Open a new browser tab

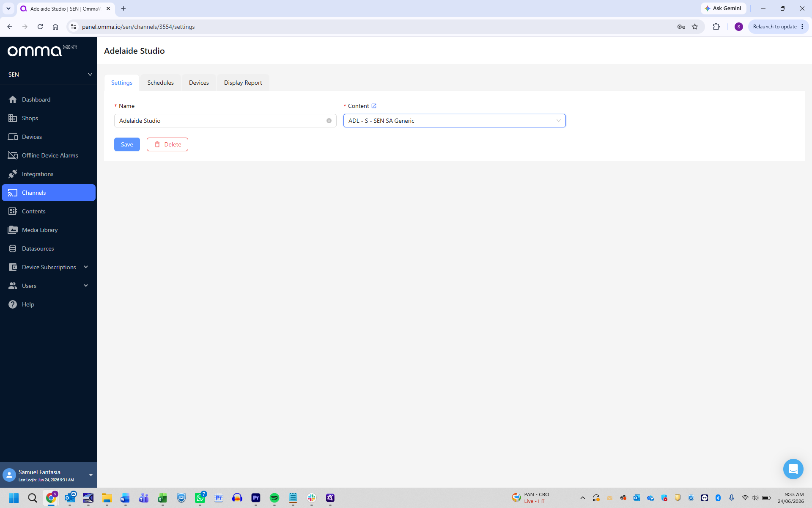[x=123, y=8]
